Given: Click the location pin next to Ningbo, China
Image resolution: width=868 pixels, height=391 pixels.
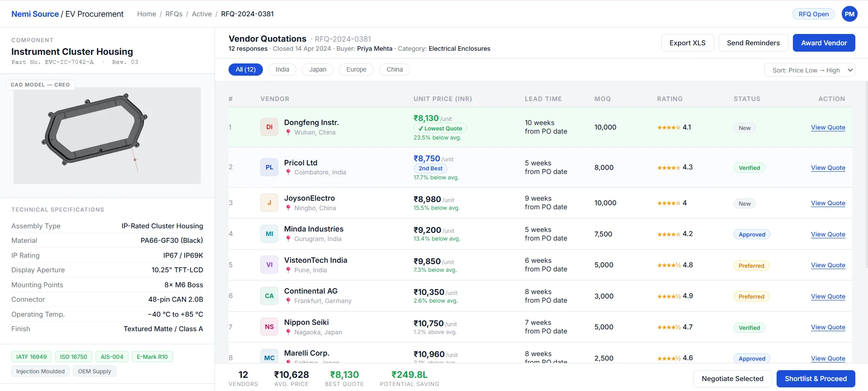Looking at the screenshot, I should [x=288, y=208].
